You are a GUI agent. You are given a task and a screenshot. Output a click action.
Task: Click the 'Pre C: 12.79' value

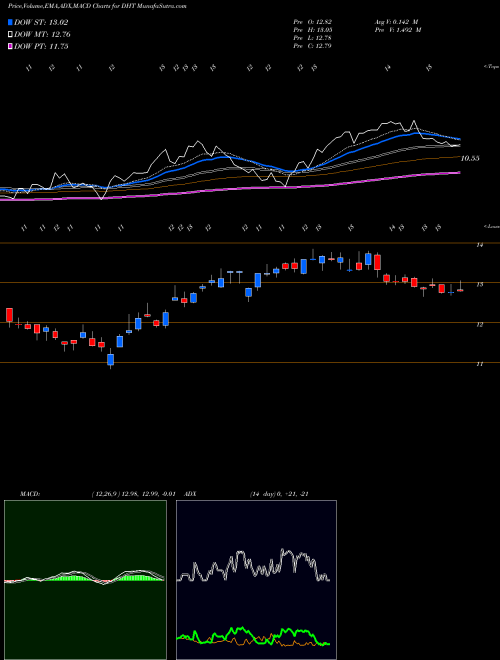(313, 46)
